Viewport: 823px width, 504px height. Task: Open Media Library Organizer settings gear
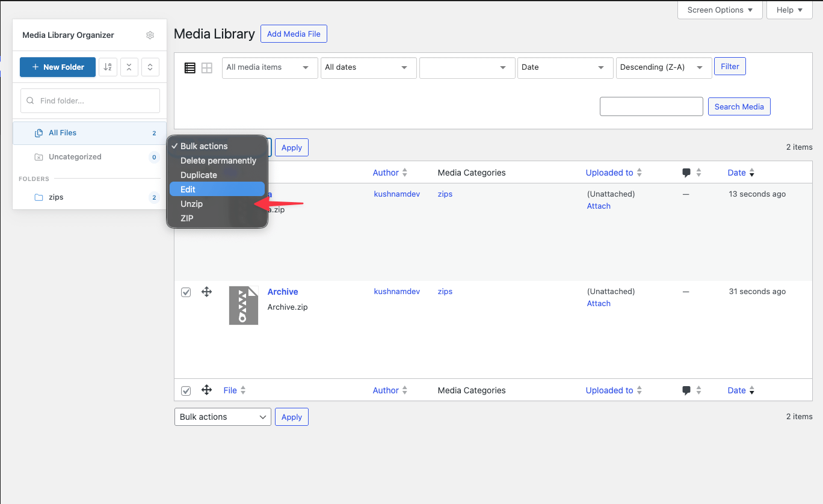click(150, 35)
